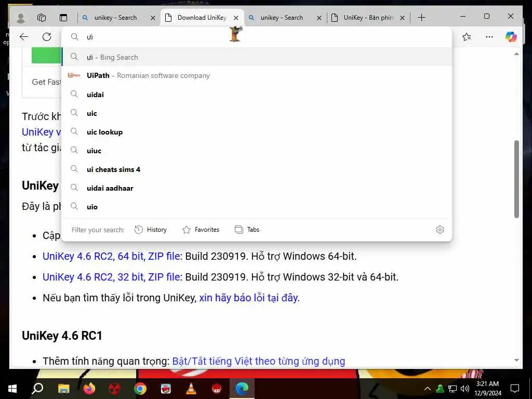Open the green person tray icon
Screen dimensions: 532x399
440,389
